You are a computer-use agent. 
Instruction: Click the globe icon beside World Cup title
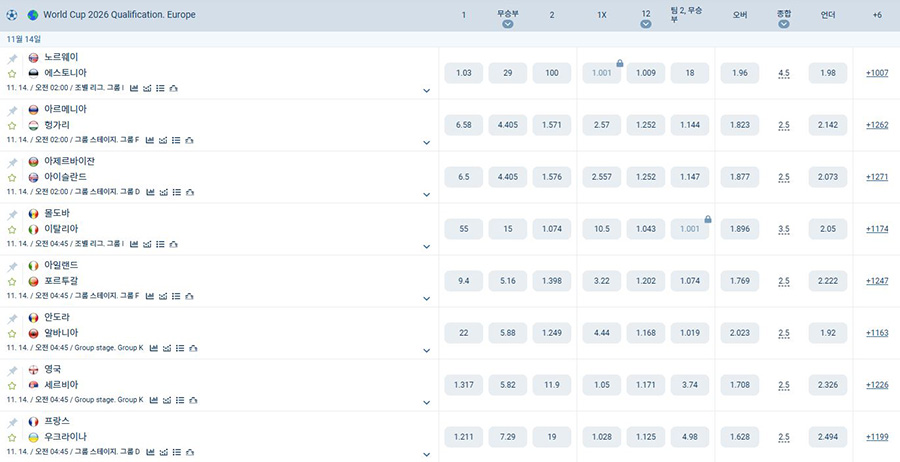(x=33, y=15)
